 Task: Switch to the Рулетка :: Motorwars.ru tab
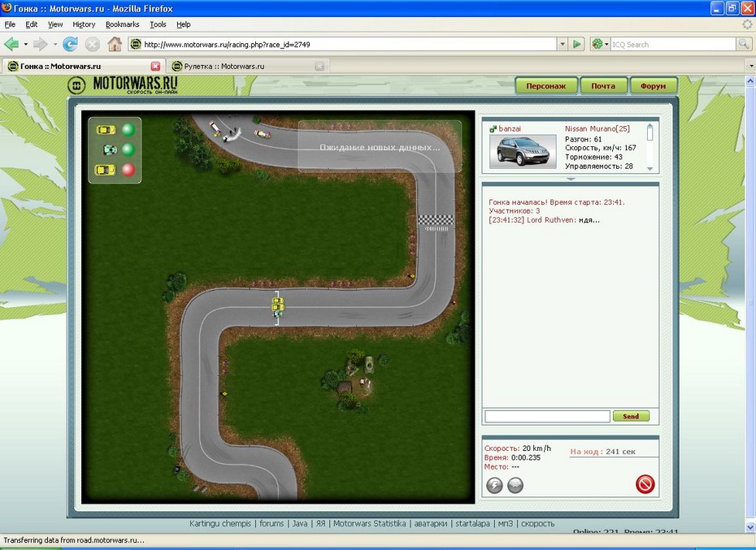pyautogui.click(x=247, y=66)
